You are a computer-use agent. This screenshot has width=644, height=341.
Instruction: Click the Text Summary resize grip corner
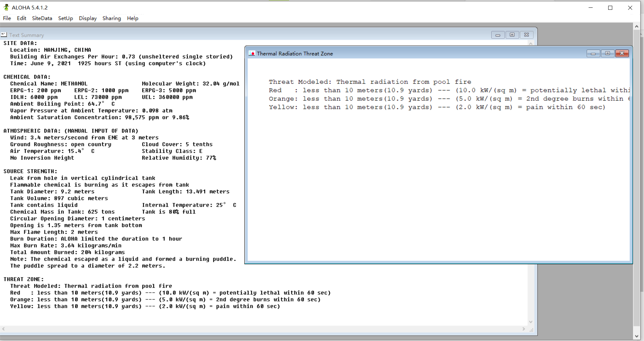pos(531,330)
